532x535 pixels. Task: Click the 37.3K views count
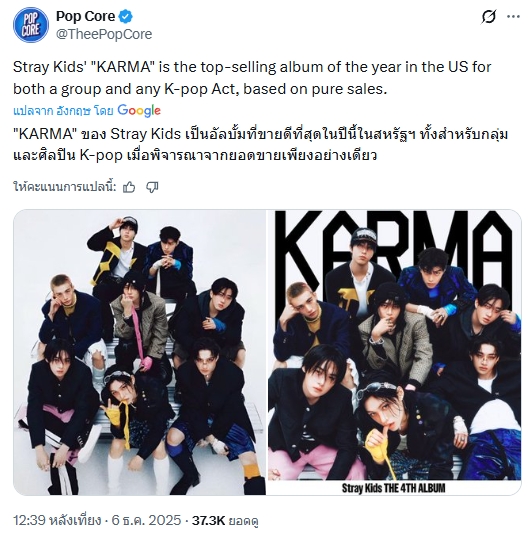pos(208,520)
